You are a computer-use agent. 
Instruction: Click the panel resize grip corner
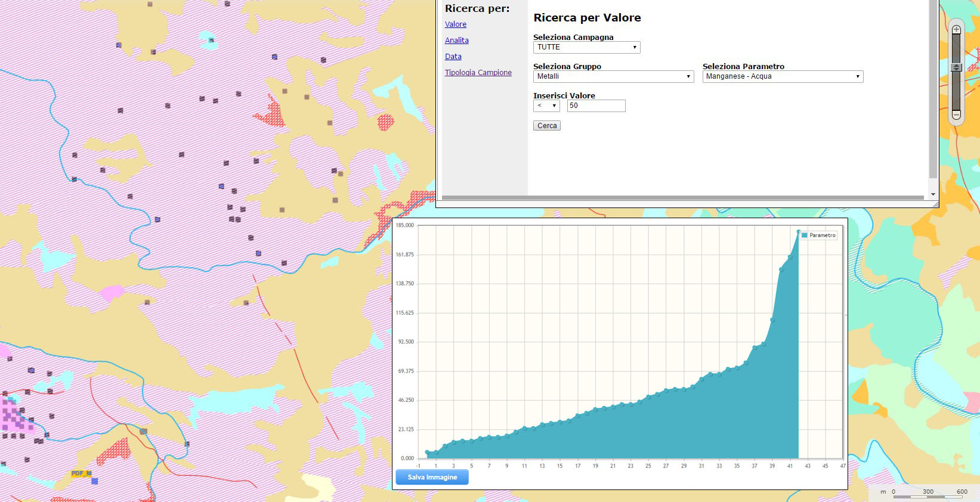pyautogui.click(x=935, y=204)
